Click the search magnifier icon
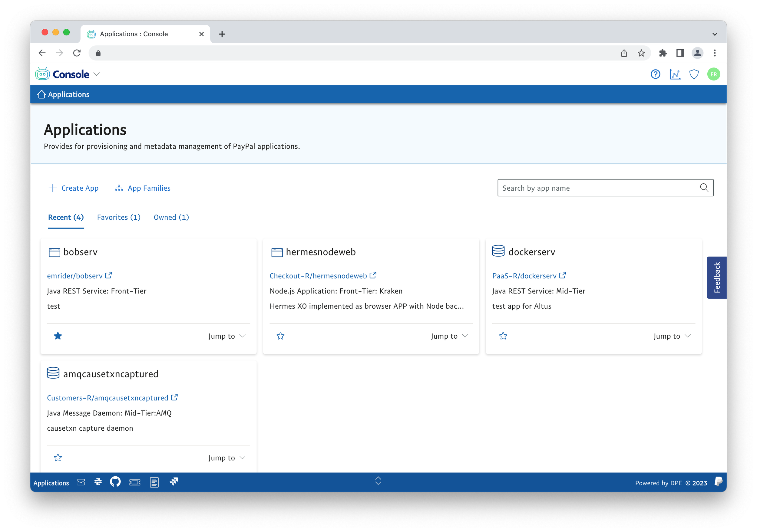757x532 pixels. coord(704,188)
